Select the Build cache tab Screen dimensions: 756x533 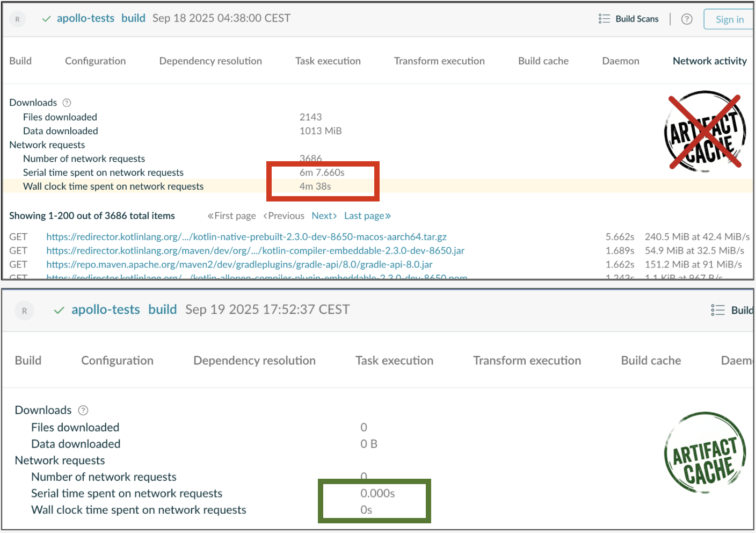pos(543,61)
